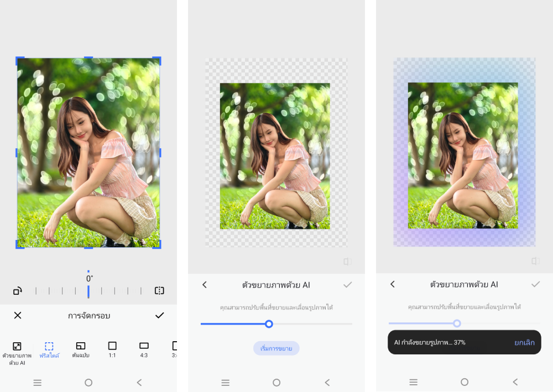Choose the Freestyle (ฟรีสไตล์) crop option

(49, 346)
